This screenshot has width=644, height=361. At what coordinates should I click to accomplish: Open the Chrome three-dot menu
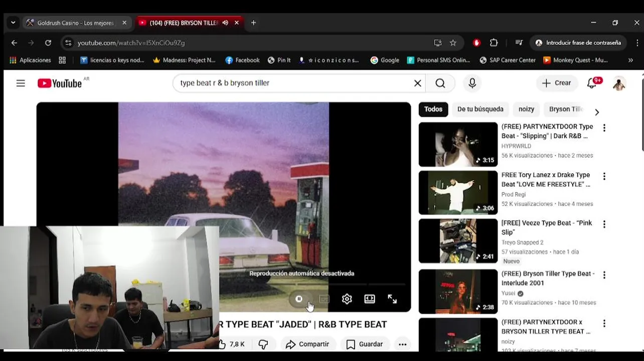coord(636,43)
